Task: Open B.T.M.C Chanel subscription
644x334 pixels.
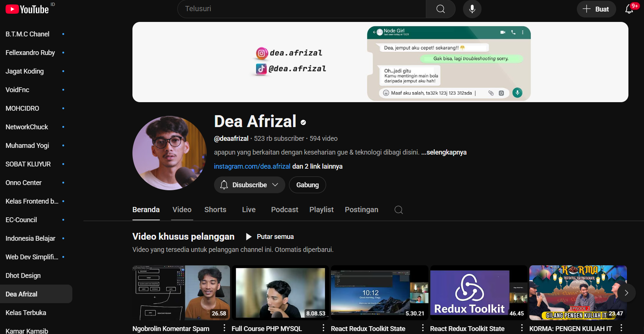Action: coord(36,34)
